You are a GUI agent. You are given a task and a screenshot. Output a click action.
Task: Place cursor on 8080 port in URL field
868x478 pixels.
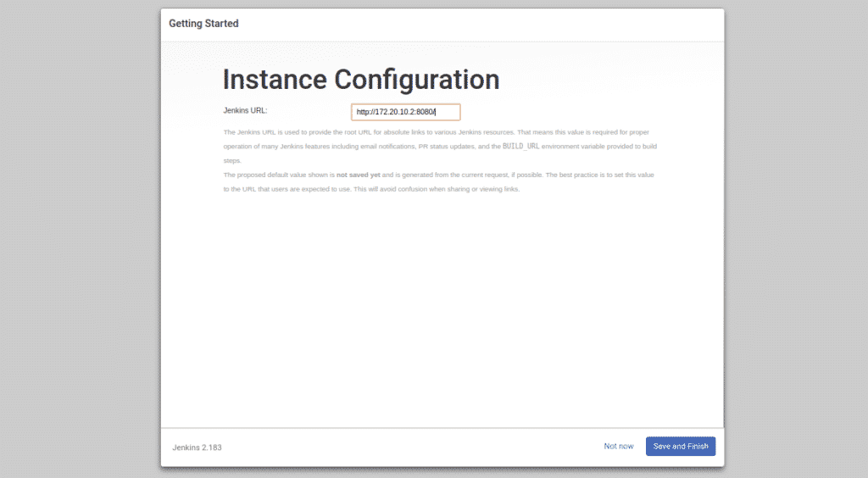pos(424,112)
